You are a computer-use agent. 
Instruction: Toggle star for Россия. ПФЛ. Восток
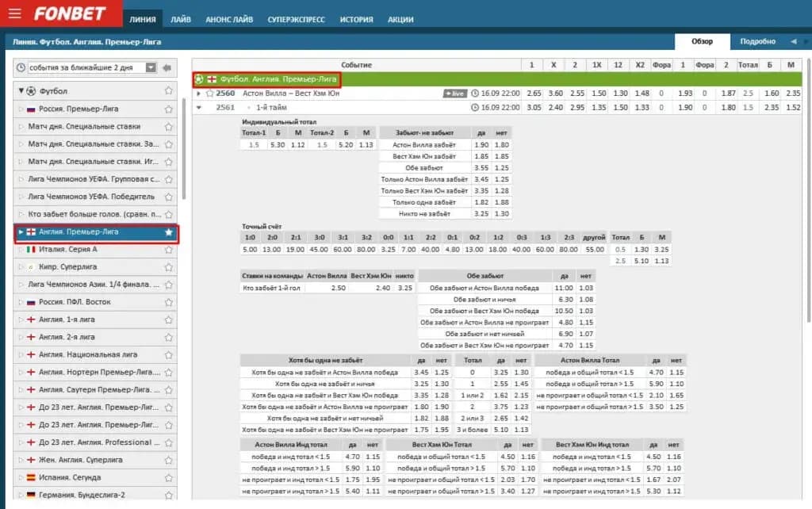click(x=168, y=302)
